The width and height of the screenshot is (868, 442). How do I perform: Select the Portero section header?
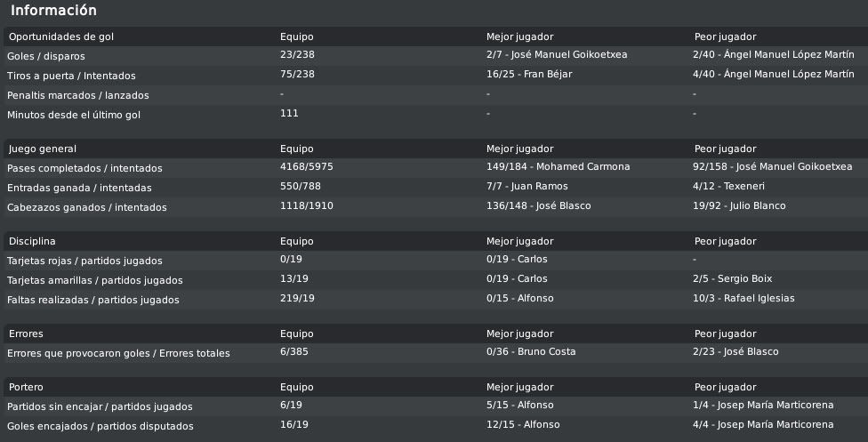click(x=26, y=387)
